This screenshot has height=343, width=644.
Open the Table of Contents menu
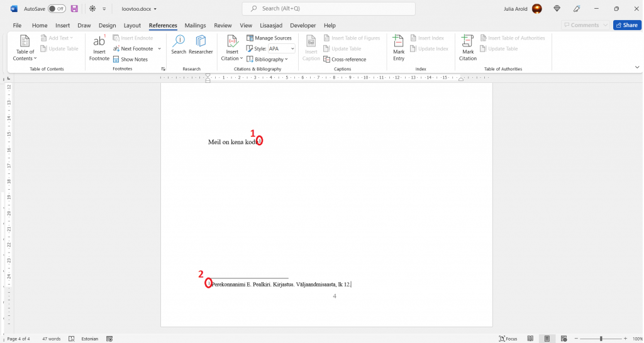(25, 48)
